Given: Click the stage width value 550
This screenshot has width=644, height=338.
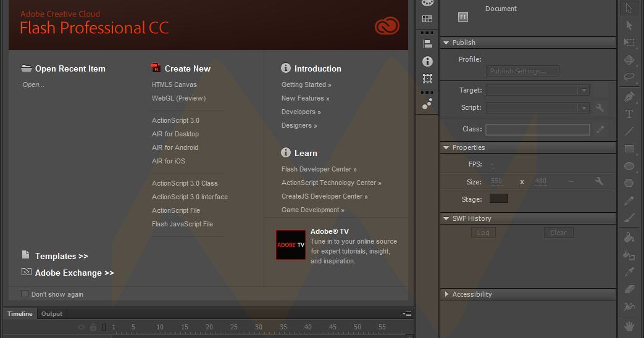Looking at the screenshot, I should tap(496, 181).
